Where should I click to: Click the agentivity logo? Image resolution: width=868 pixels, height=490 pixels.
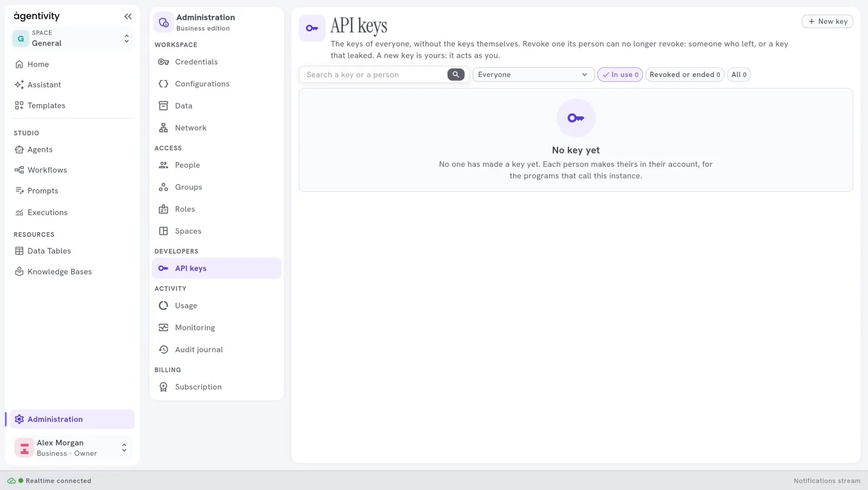pos(37,16)
